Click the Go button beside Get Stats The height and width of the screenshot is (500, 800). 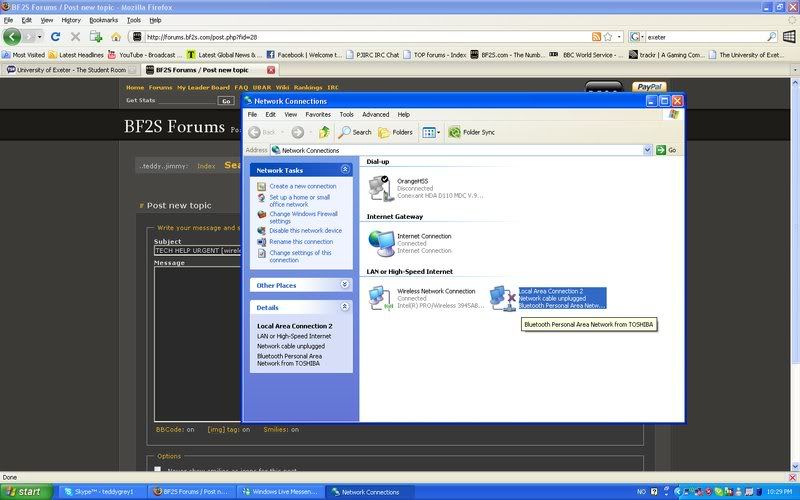point(226,101)
